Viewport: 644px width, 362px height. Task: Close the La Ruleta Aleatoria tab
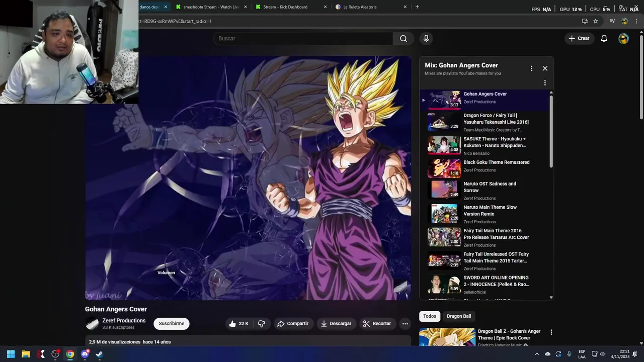(x=405, y=7)
